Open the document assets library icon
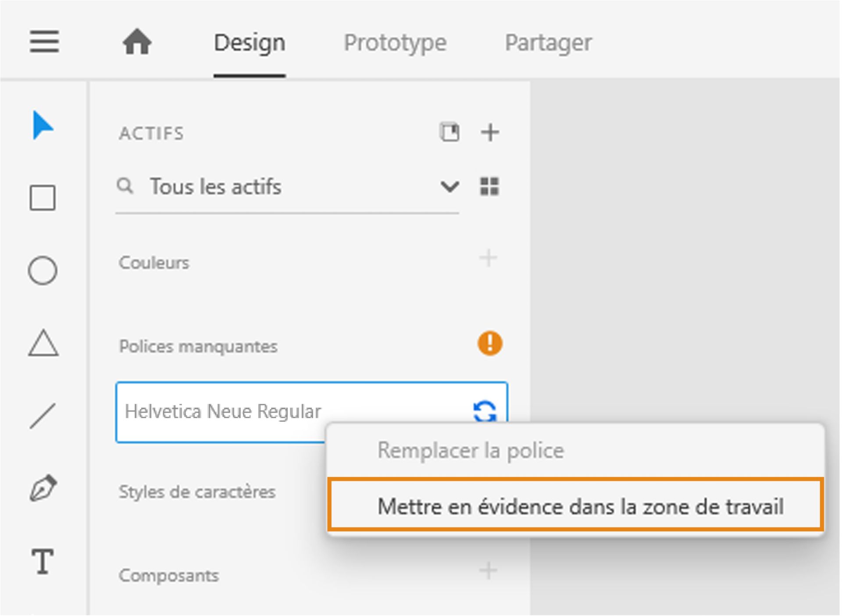842x616 pixels. (x=450, y=132)
